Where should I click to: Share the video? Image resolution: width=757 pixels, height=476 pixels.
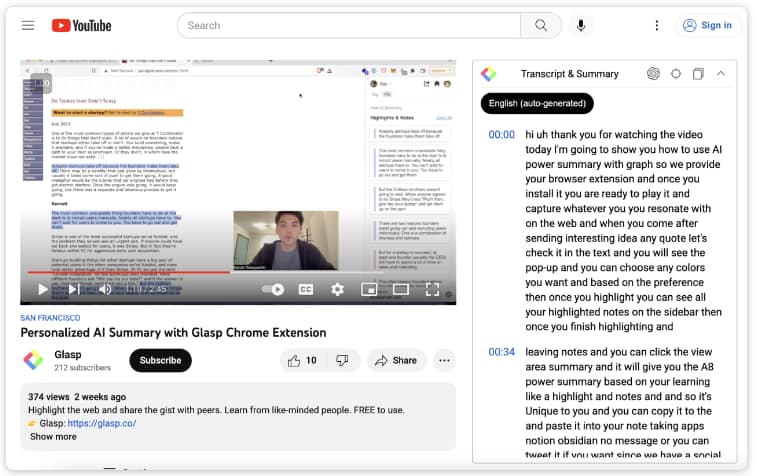click(396, 360)
